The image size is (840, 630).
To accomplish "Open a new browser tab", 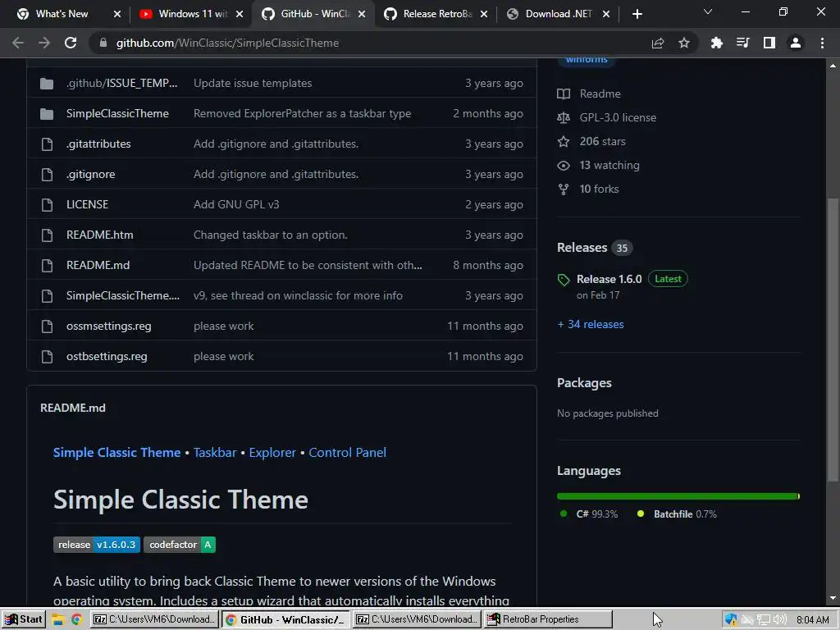I will coord(637,14).
